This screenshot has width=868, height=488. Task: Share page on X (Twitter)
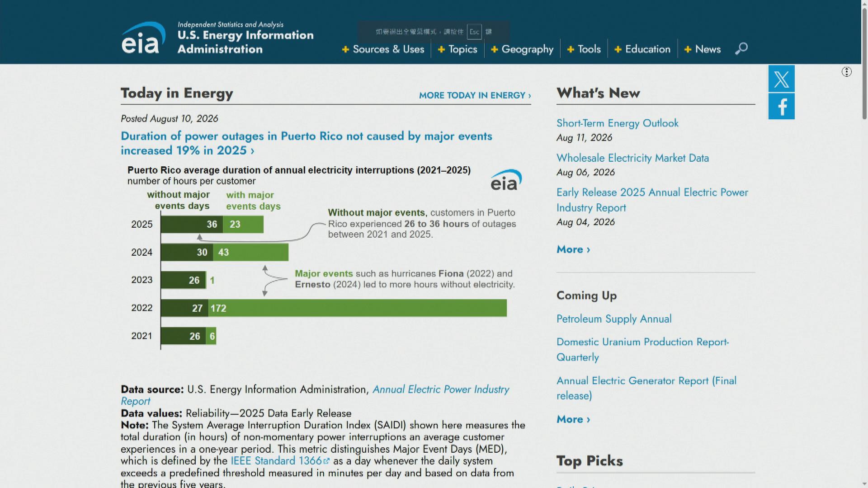(x=781, y=79)
